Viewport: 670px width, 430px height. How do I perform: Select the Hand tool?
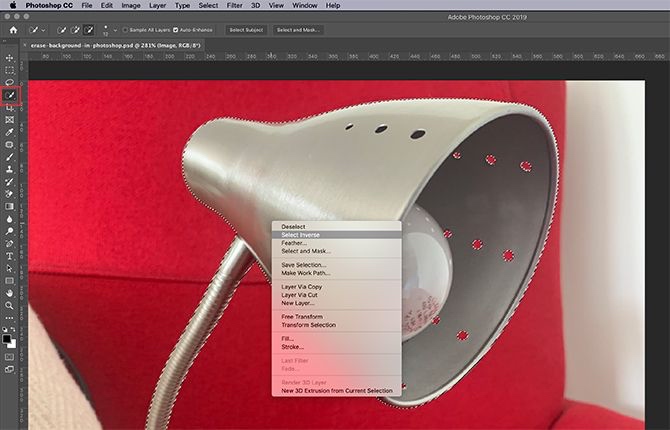9,292
